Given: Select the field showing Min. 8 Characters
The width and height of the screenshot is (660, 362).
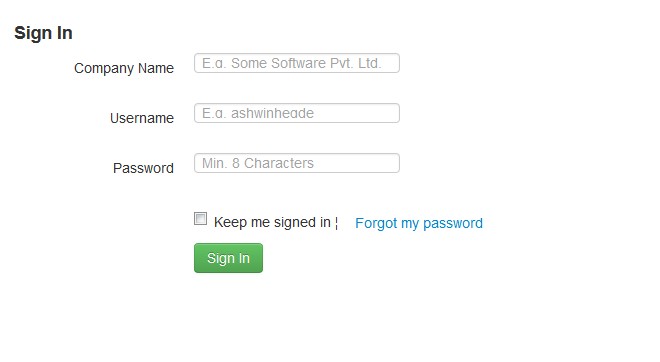Looking at the screenshot, I should point(297,163).
